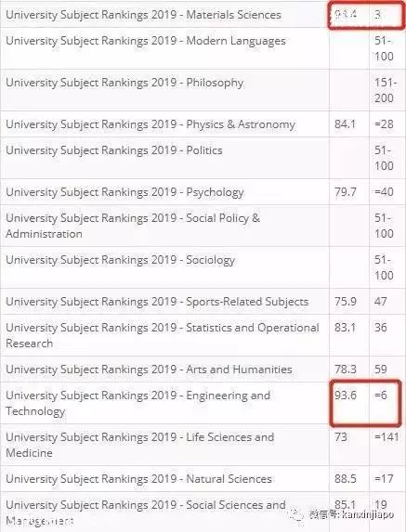
Task: Click the 88.5 Natural Sciences score
Action: point(346,479)
